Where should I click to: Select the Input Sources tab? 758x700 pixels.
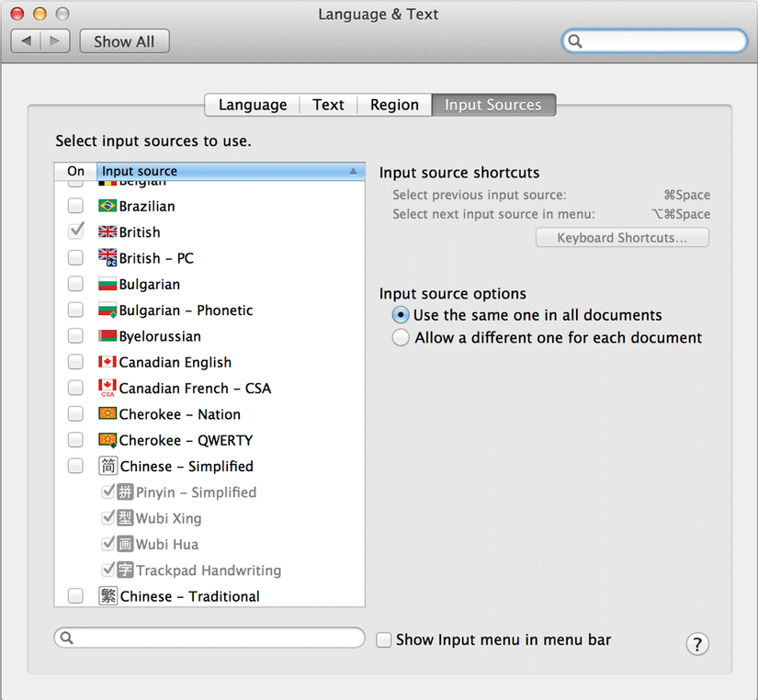(493, 105)
